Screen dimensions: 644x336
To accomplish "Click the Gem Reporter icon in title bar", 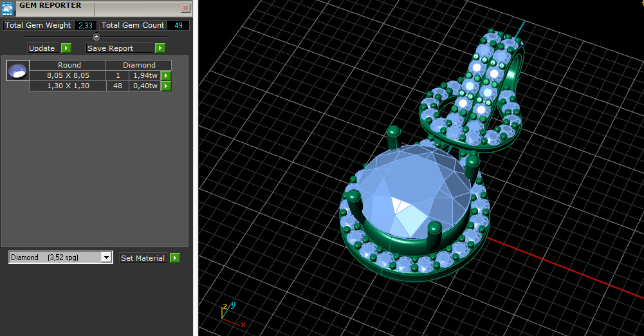I will tap(8, 8).
